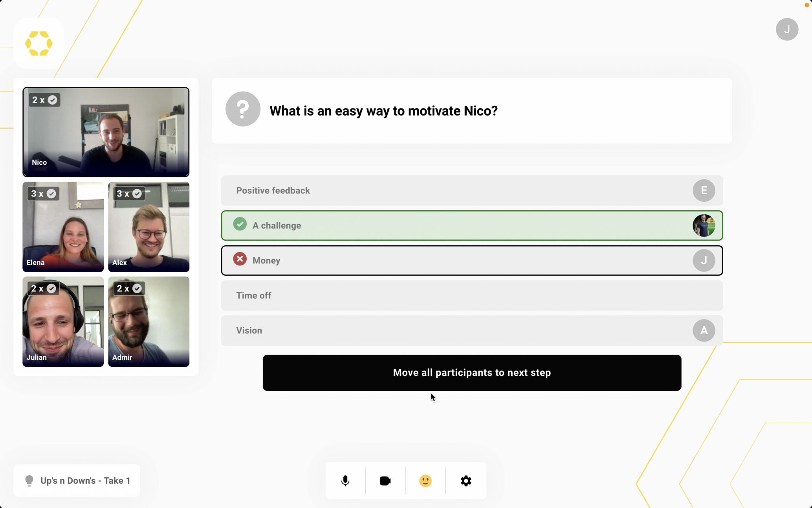The image size is (812, 508).
Task: Toggle the camera video icon
Action: (x=385, y=480)
